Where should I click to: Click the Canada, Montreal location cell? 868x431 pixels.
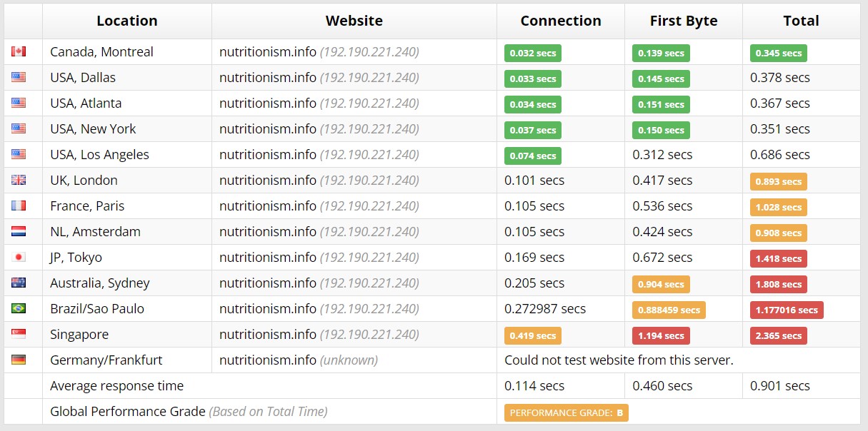point(127,51)
